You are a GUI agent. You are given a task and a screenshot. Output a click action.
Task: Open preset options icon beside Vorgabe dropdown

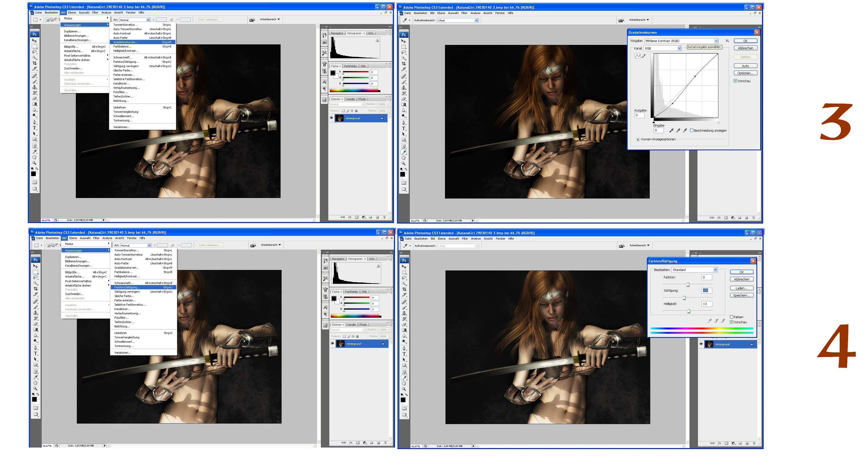click(727, 41)
